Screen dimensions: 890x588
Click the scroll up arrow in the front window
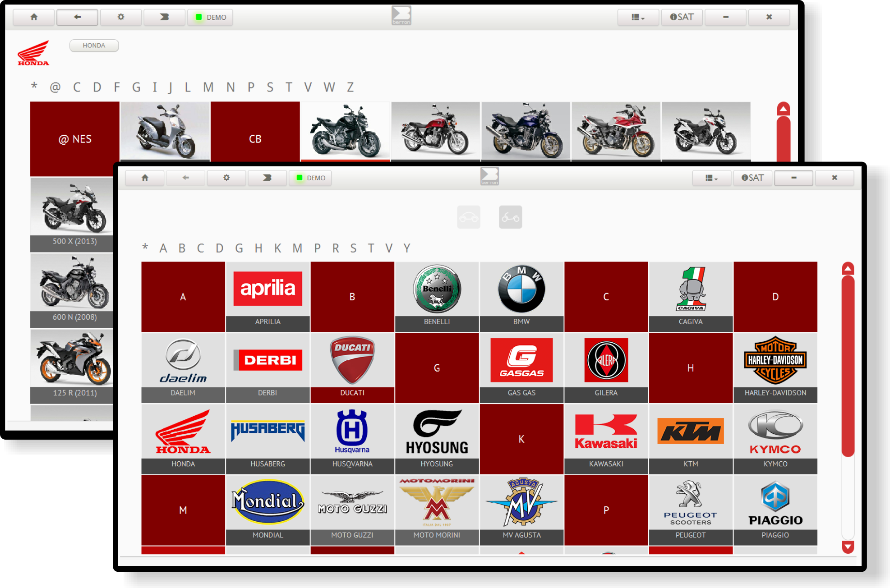click(x=848, y=268)
